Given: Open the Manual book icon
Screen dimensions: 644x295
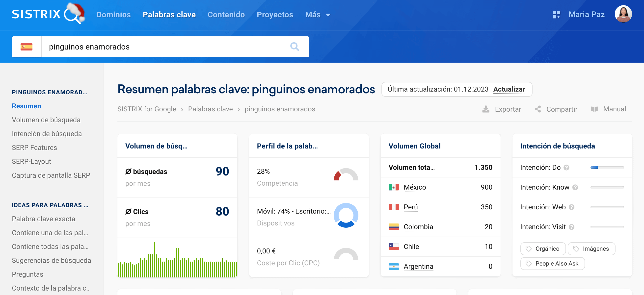Looking at the screenshot, I should (594, 109).
